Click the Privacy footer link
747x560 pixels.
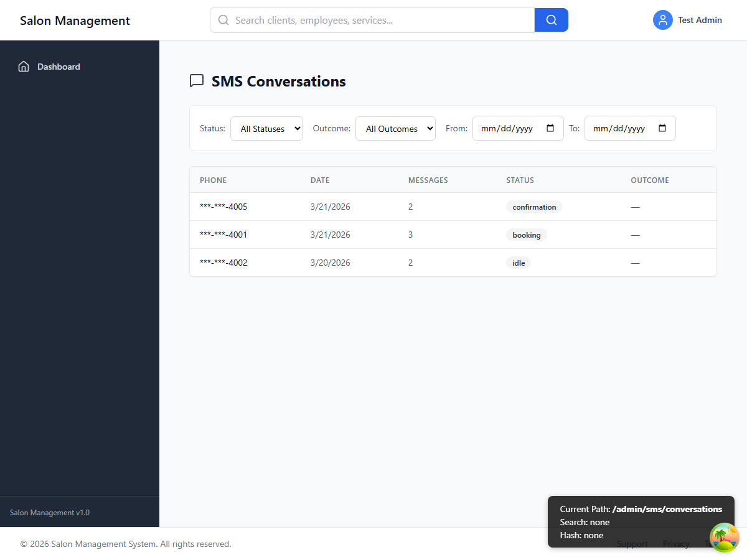click(x=676, y=544)
